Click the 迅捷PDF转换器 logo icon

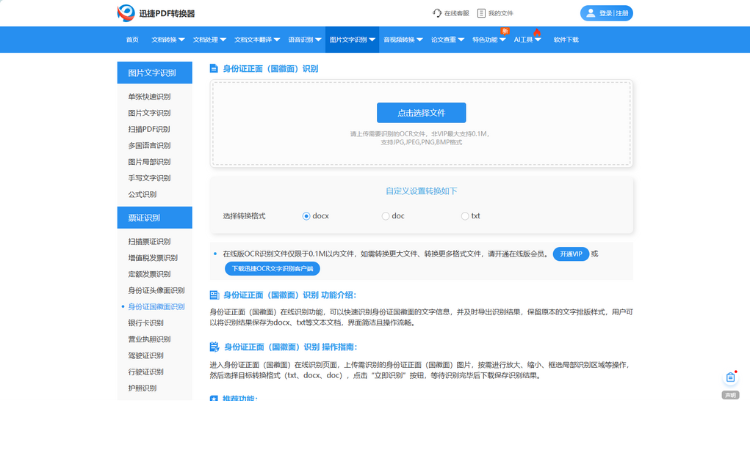pos(126,13)
